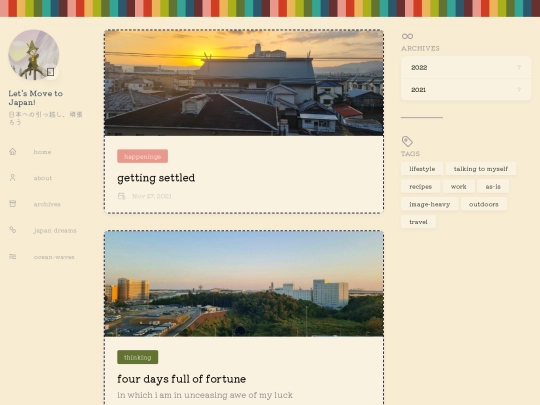Click the infinity icon above Archives
The image size is (540, 405).
click(407, 36)
